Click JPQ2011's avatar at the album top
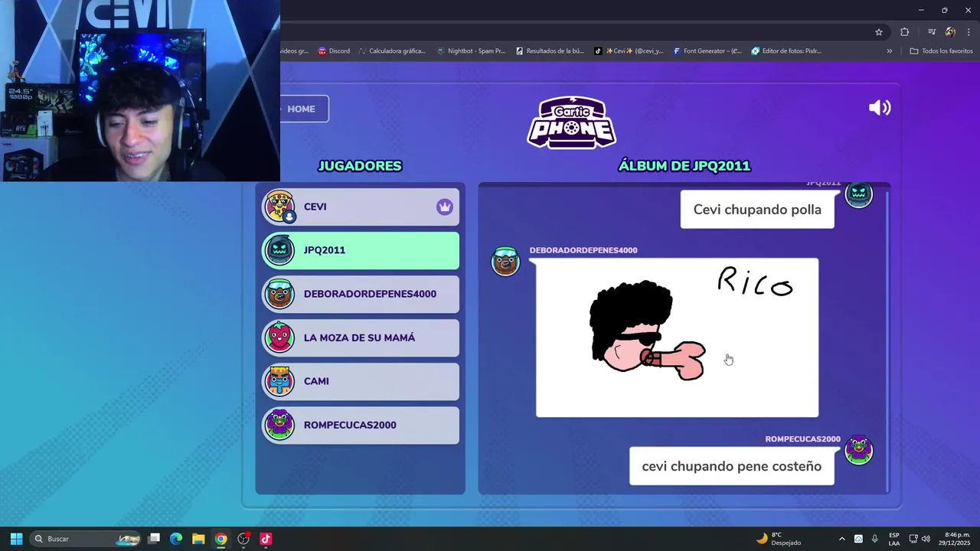 [858, 194]
